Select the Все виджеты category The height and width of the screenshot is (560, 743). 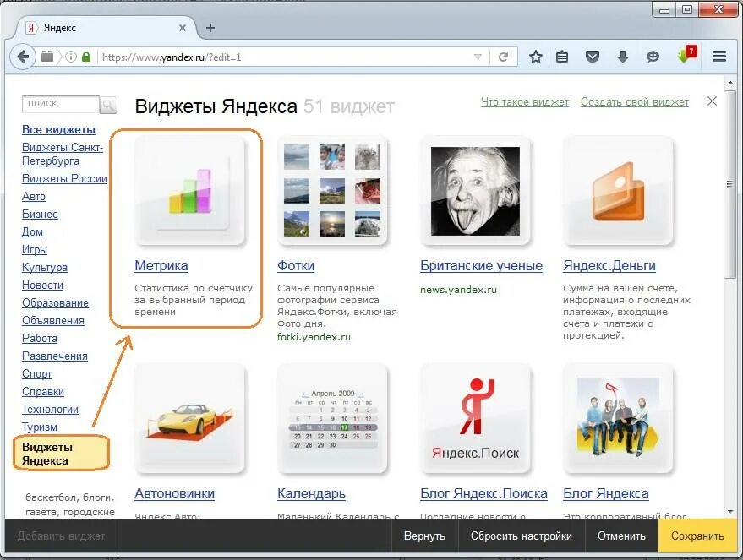click(59, 130)
